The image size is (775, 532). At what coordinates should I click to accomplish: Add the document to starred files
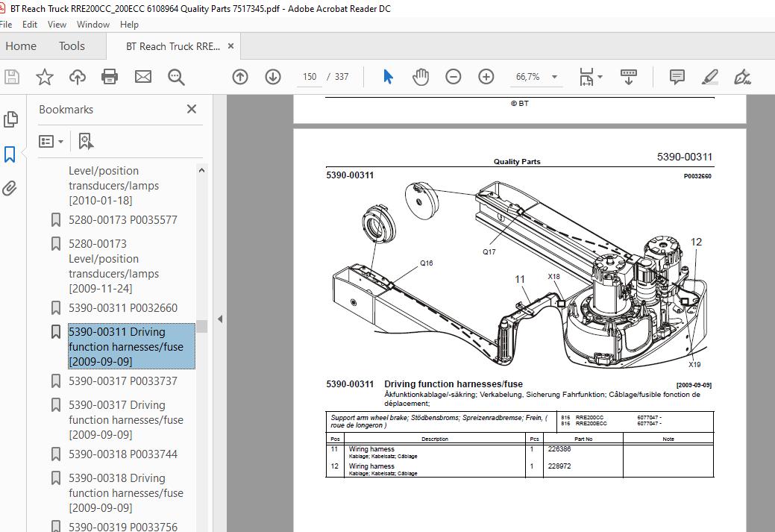point(45,77)
